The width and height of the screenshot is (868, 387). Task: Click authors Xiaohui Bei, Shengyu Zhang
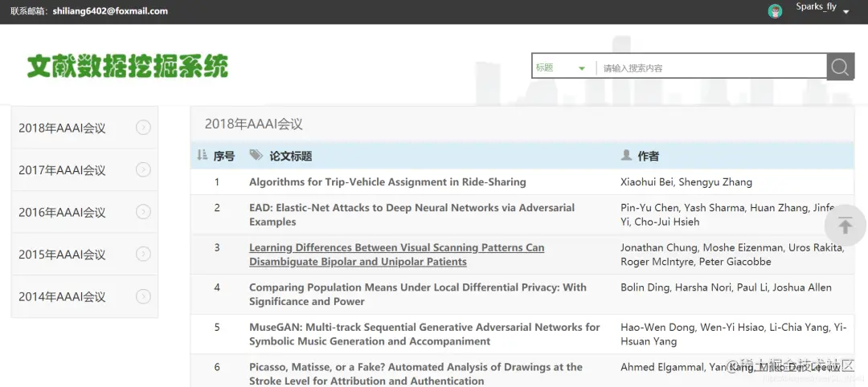[686, 182]
